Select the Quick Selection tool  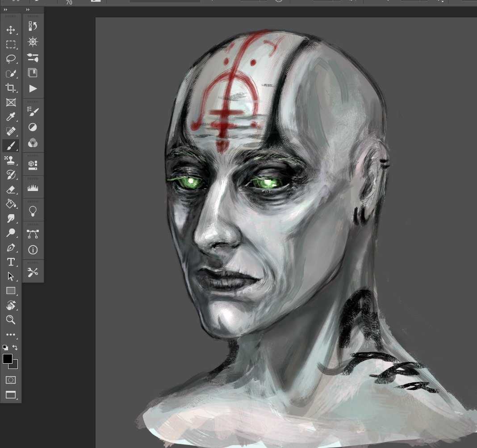(11, 74)
